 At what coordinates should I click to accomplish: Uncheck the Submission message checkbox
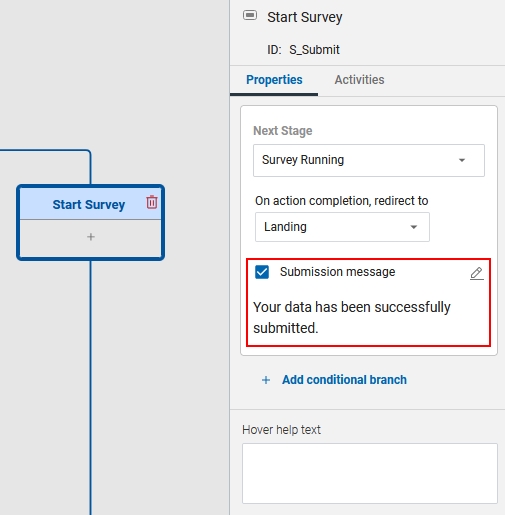click(262, 272)
